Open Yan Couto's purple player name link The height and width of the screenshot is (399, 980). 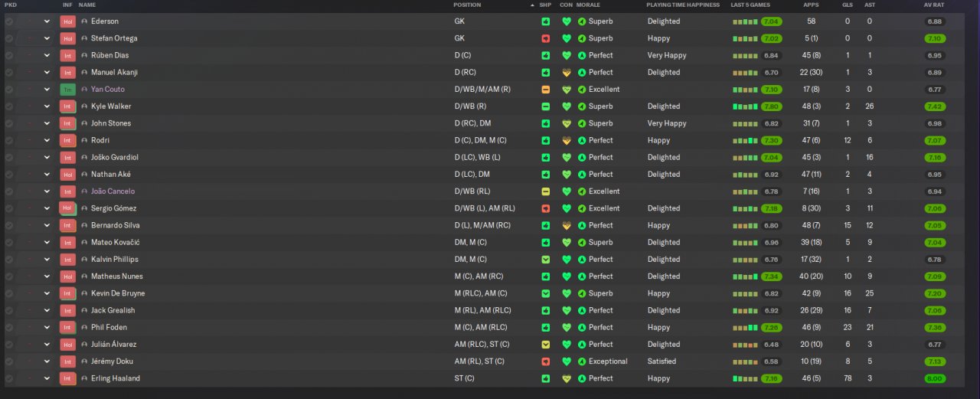pyautogui.click(x=108, y=90)
